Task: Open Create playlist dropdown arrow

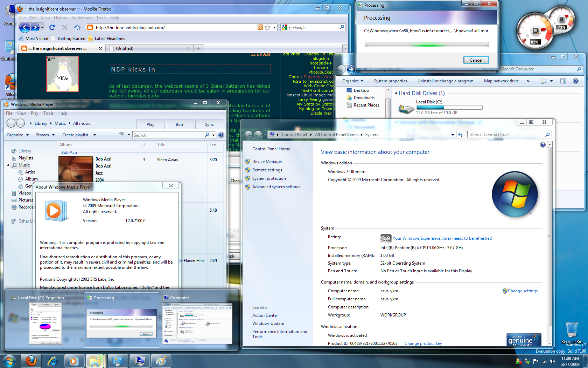Action: click(x=94, y=135)
